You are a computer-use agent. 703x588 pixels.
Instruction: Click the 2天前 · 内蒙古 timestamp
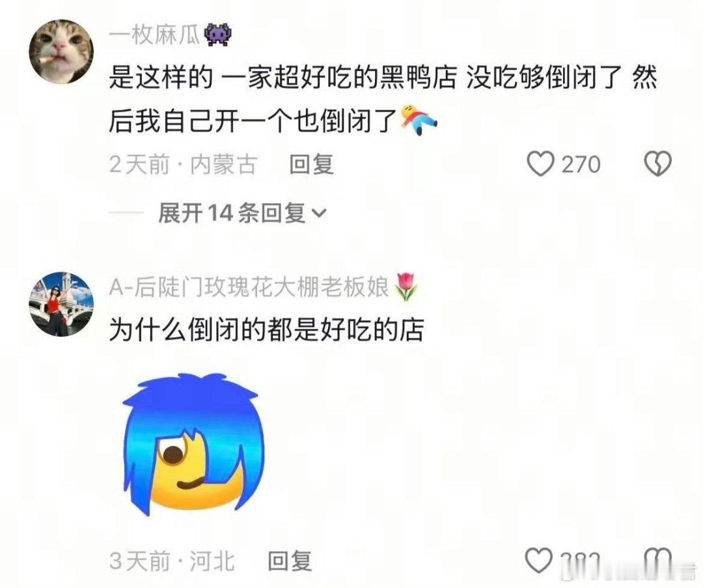(184, 164)
